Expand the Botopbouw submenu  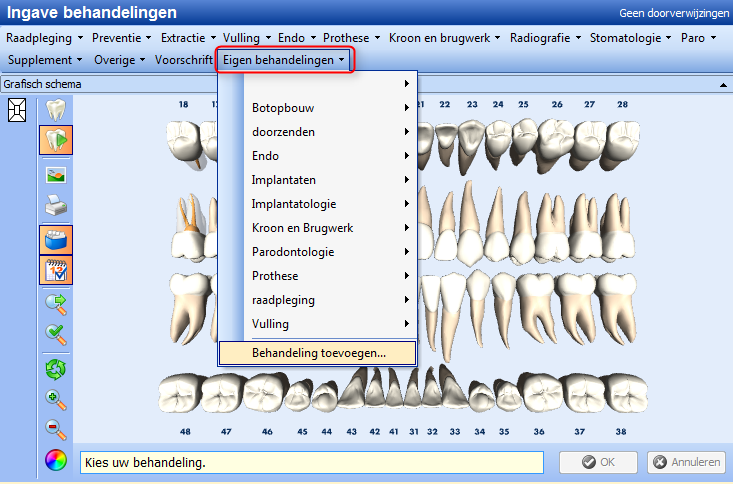click(330, 107)
